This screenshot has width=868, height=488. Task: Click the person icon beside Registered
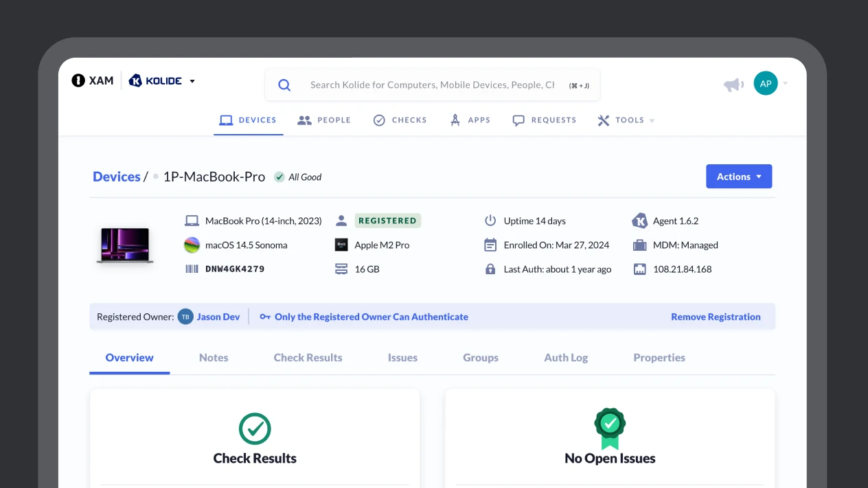341,221
